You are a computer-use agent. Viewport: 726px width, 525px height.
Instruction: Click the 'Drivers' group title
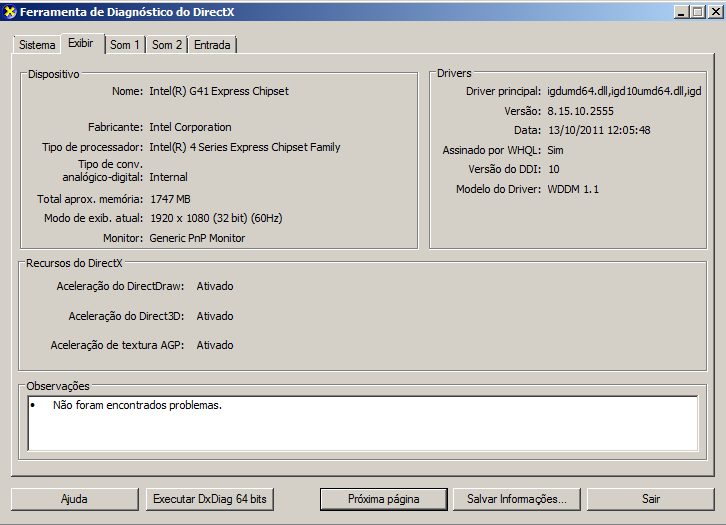(454, 73)
